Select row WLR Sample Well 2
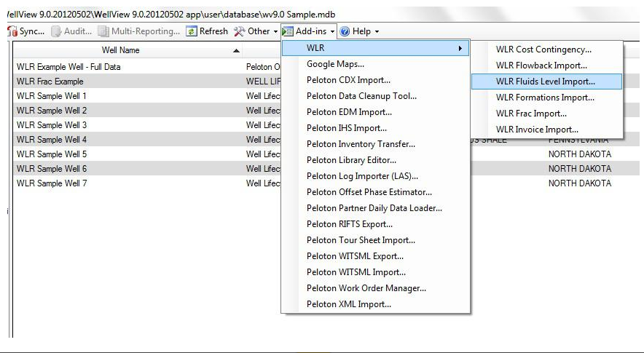The image size is (644, 353). pyautogui.click(x=147, y=111)
